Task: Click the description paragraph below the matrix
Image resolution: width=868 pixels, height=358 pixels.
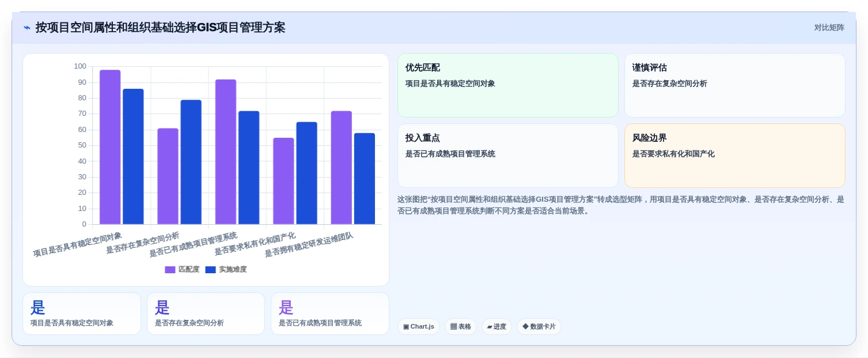Action: tap(621, 205)
